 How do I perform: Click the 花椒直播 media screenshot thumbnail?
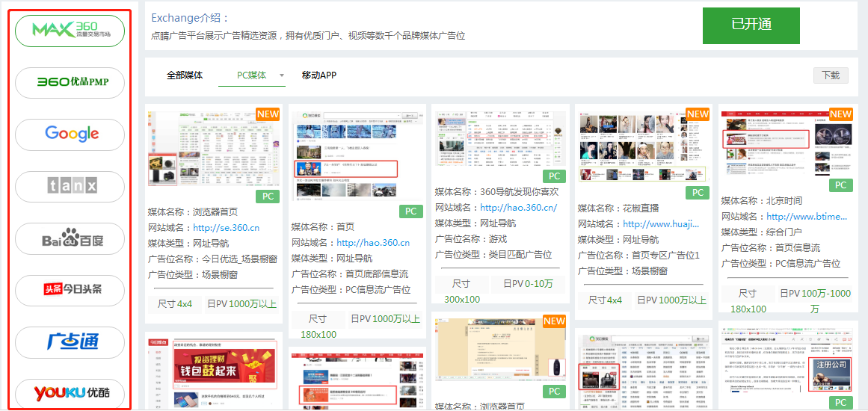click(643, 147)
